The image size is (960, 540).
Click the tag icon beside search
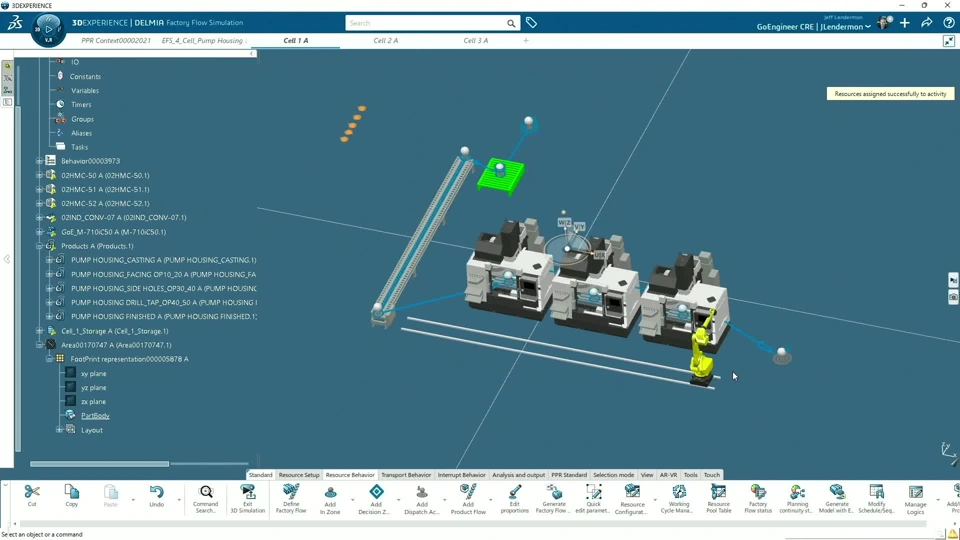[531, 23]
